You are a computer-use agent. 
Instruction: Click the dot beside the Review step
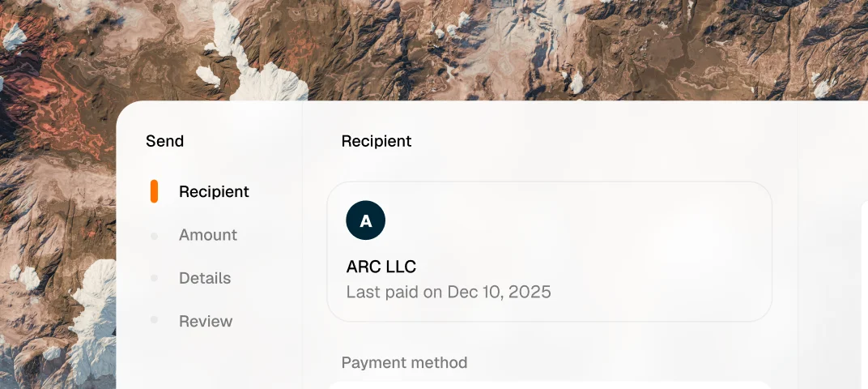click(x=154, y=321)
